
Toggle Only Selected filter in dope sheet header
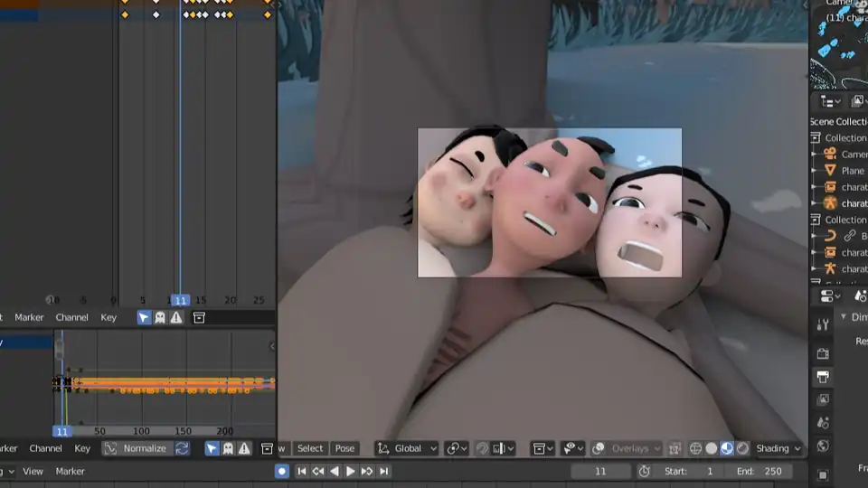pos(144,317)
